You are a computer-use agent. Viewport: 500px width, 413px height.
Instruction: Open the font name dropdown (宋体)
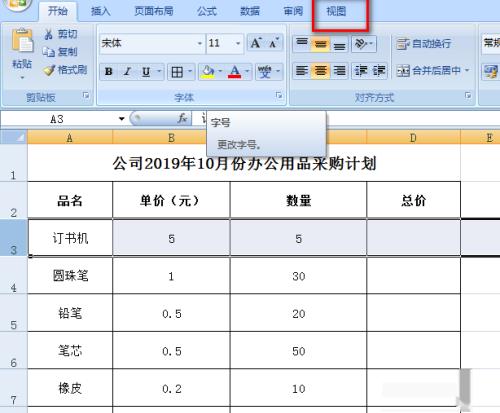(200, 43)
